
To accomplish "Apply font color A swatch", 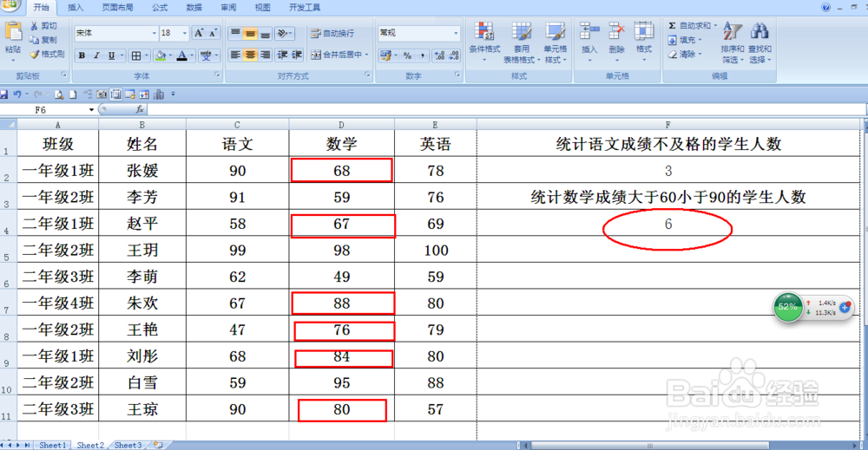I will (x=181, y=55).
